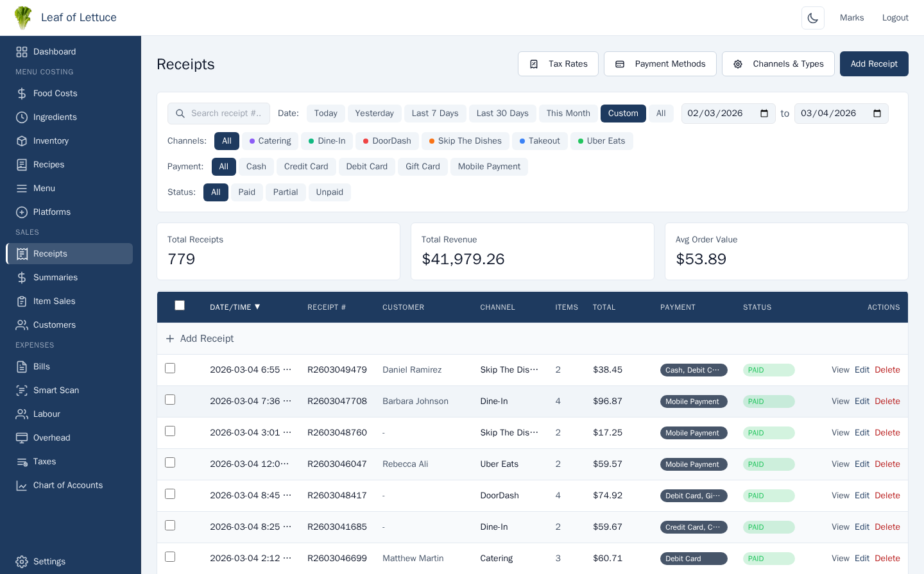This screenshot has height=574, width=924.
Task: Open the end date calendar picker
Action: point(877,114)
